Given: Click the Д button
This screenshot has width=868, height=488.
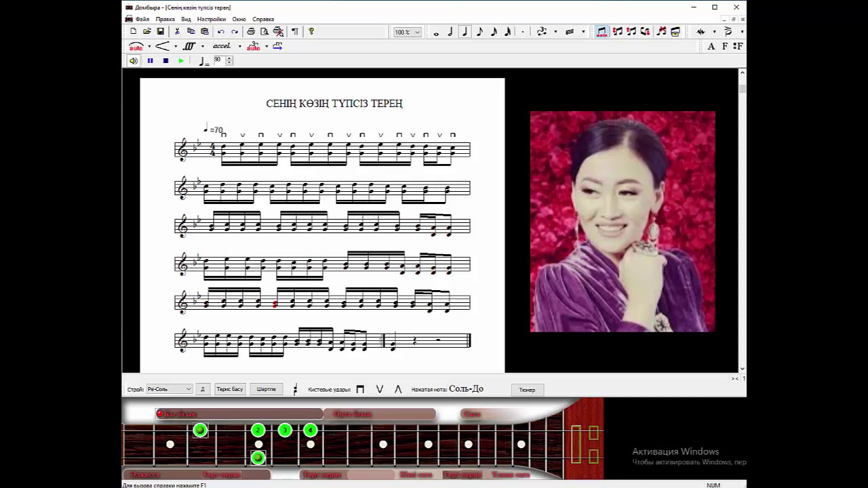Looking at the screenshot, I should [202, 389].
